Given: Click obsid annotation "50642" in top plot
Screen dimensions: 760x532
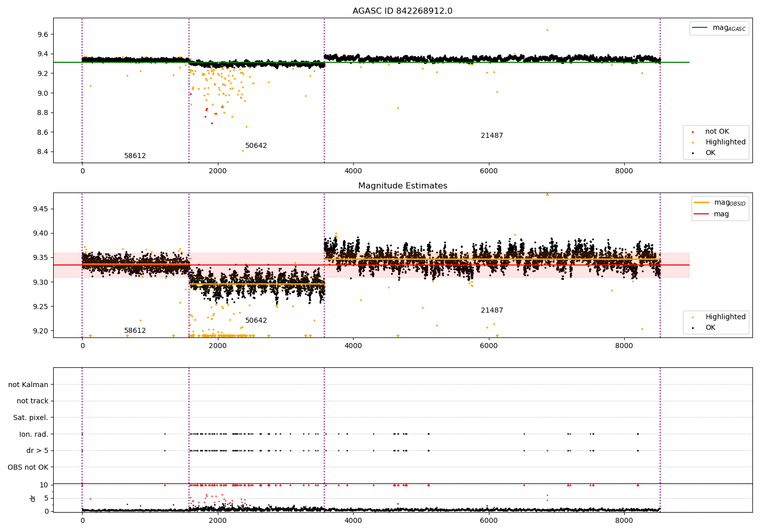Looking at the screenshot, I should [256, 146].
